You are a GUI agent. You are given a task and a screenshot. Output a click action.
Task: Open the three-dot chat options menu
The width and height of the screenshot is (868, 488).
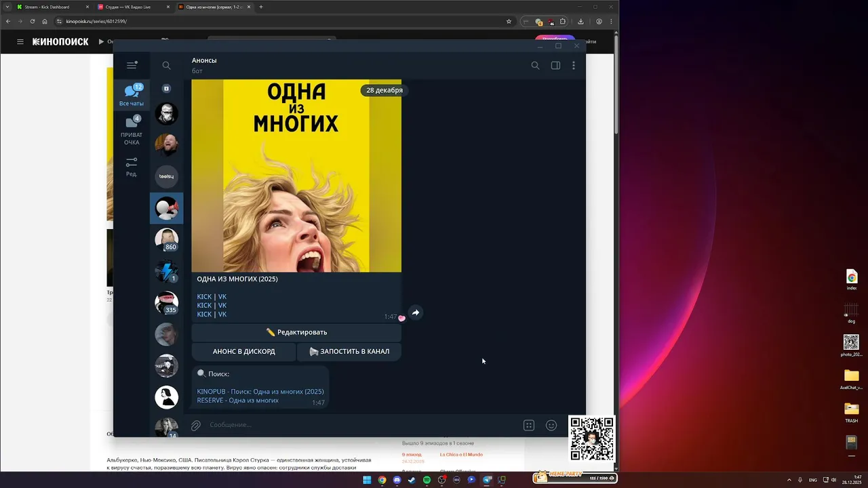tap(574, 66)
